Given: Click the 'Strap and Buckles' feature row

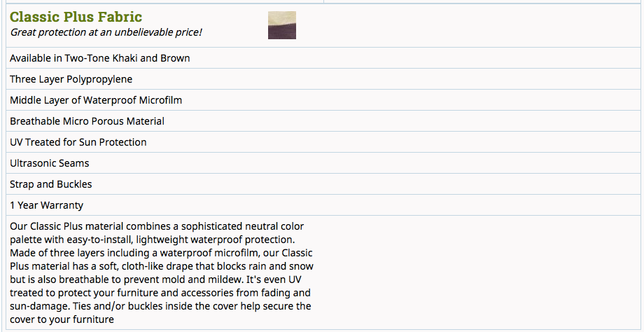Looking at the screenshot, I should click(x=50, y=184).
